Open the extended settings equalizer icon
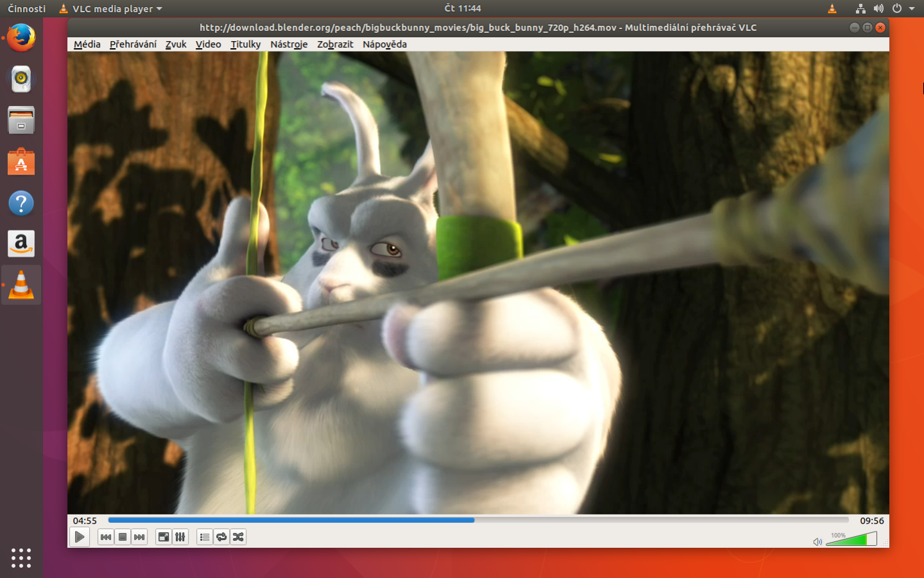Viewport: 924px width, 578px height. [x=180, y=537]
